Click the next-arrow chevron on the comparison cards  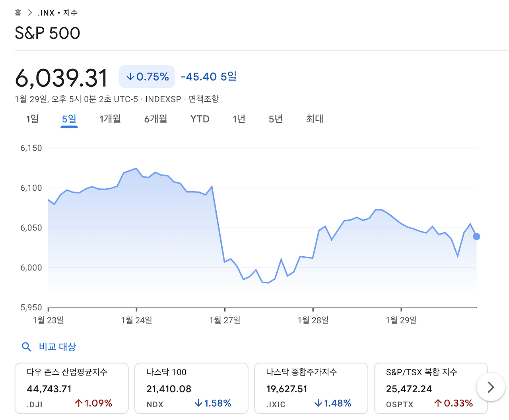(491, 387)
